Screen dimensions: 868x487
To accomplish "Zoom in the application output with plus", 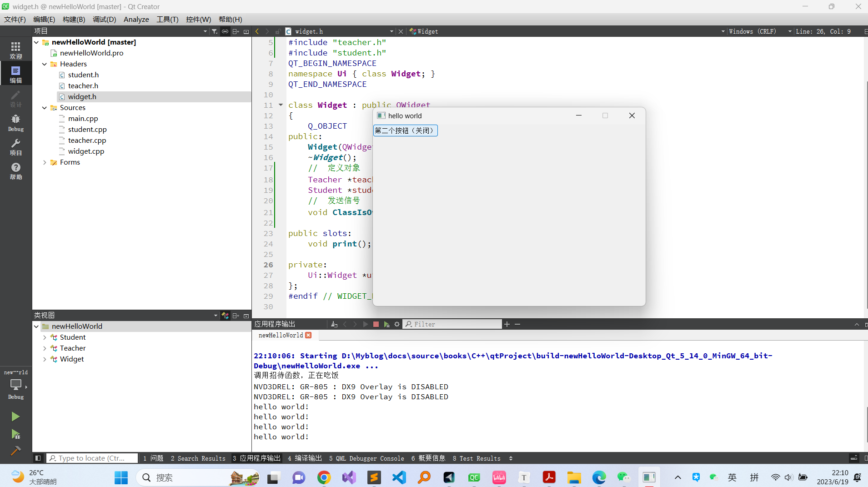I will (x=507, y=324).
